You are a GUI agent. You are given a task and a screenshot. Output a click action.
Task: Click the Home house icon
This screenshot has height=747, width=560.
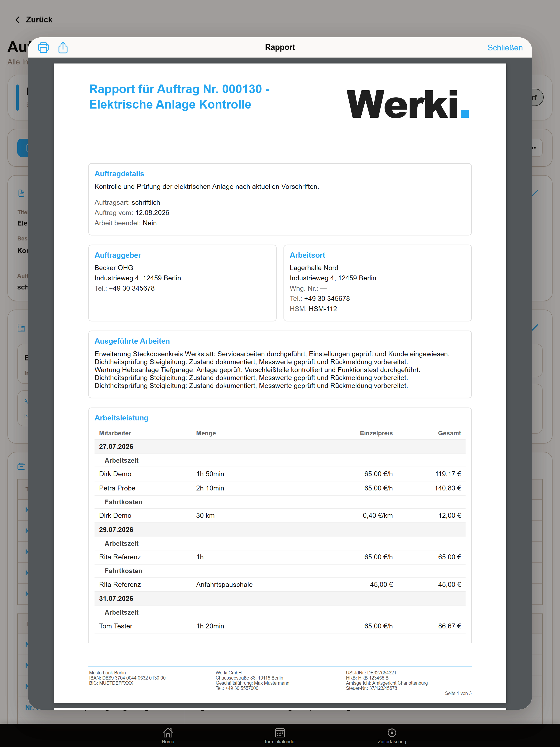[x=168, y=732]
